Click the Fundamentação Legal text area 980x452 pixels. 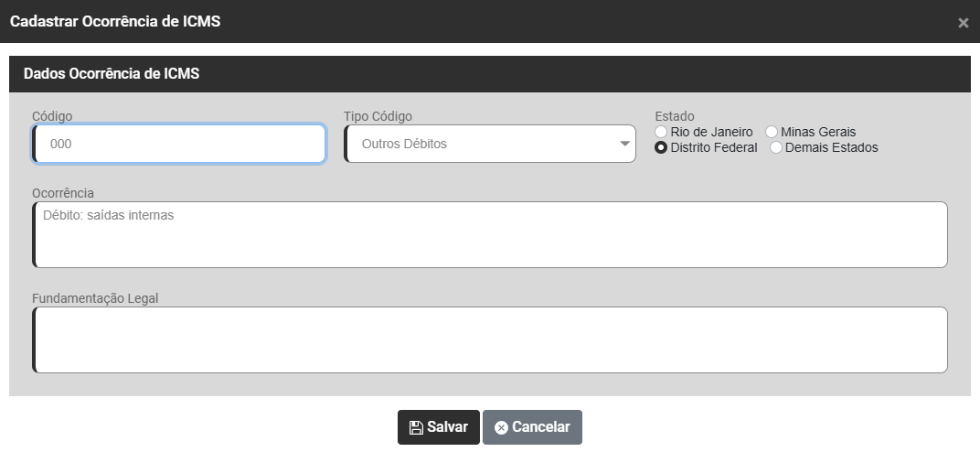(490, 339)
